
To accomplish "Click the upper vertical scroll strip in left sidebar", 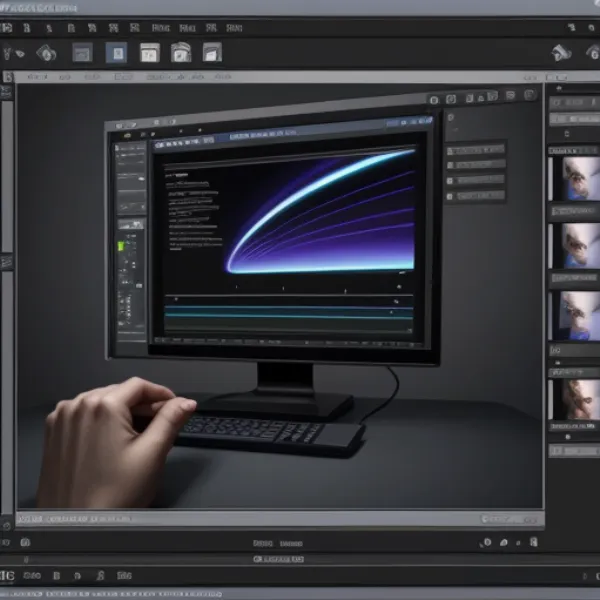I will pyautogui.click(x=8, y=176).
